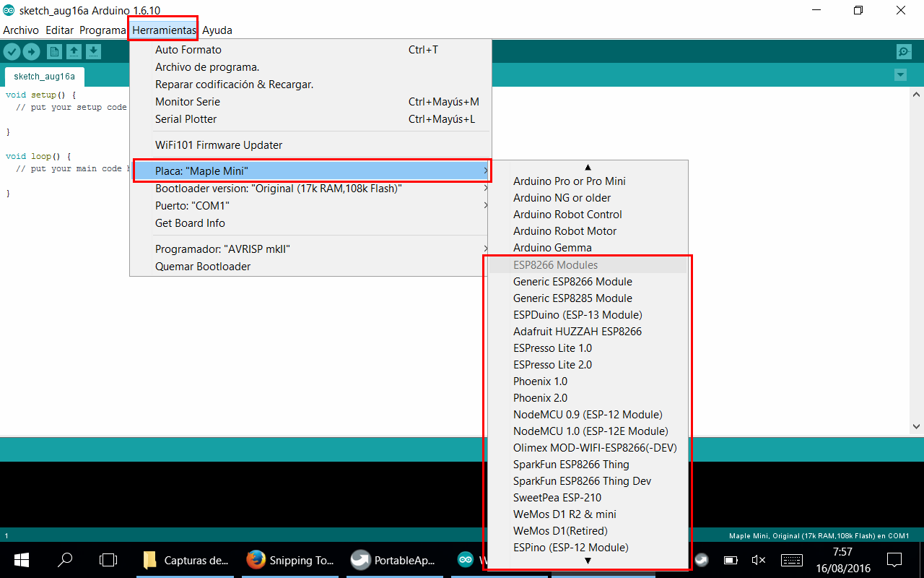This screenshot has height=578, width=924.
Task: Click Get Board Info menu entry
Action: click(190, 223)
